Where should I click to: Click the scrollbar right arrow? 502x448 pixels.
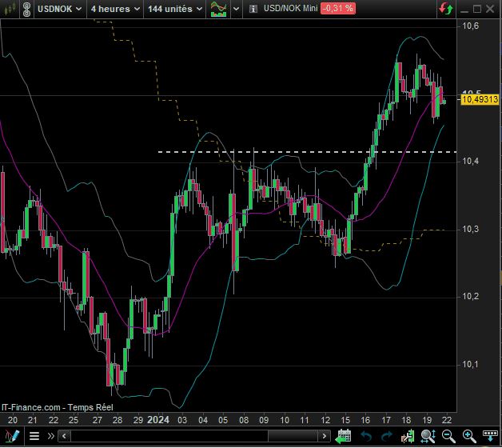pyautogui.click(x=325, y=436)
